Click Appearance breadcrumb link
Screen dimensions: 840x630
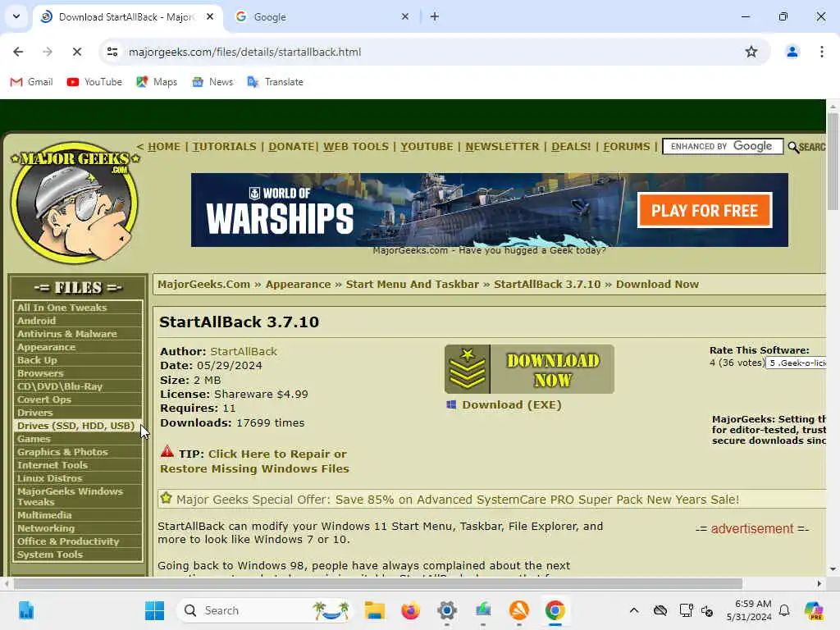(298, 285)
